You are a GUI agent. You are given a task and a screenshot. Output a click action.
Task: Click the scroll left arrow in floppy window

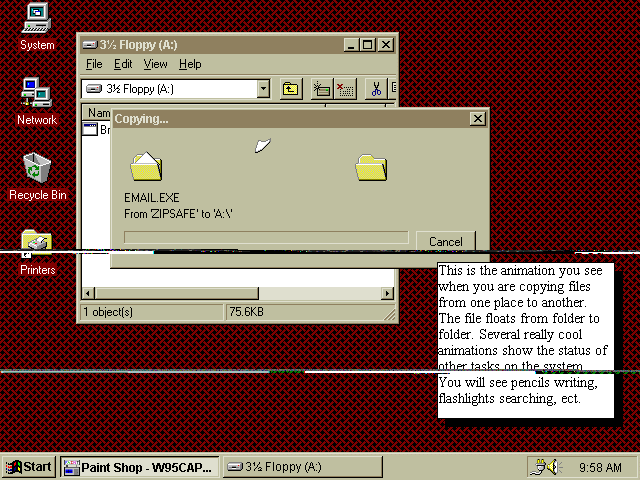click(x=88, y=293)
